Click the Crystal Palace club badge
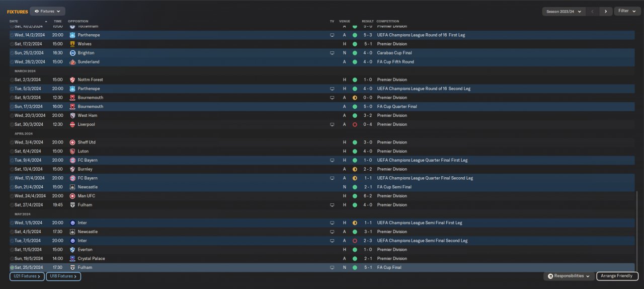 (72, 259)
